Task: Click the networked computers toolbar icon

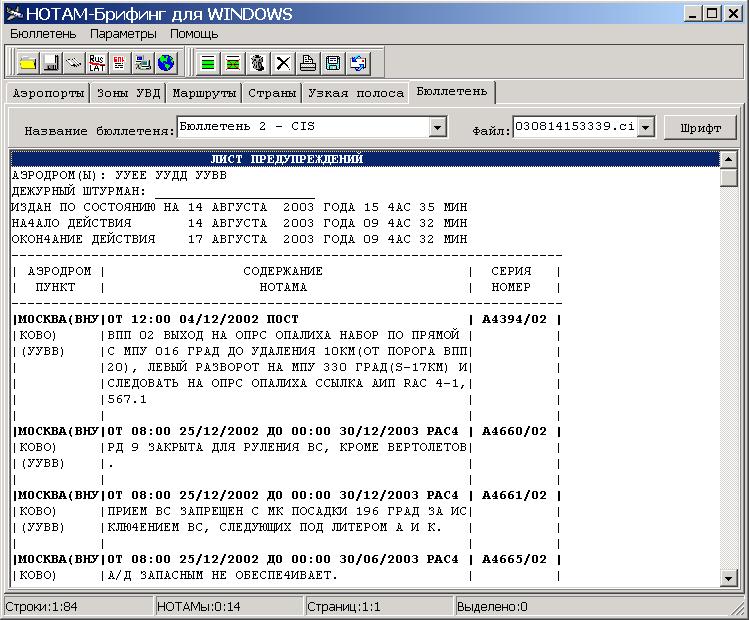Action: point(143,63)
